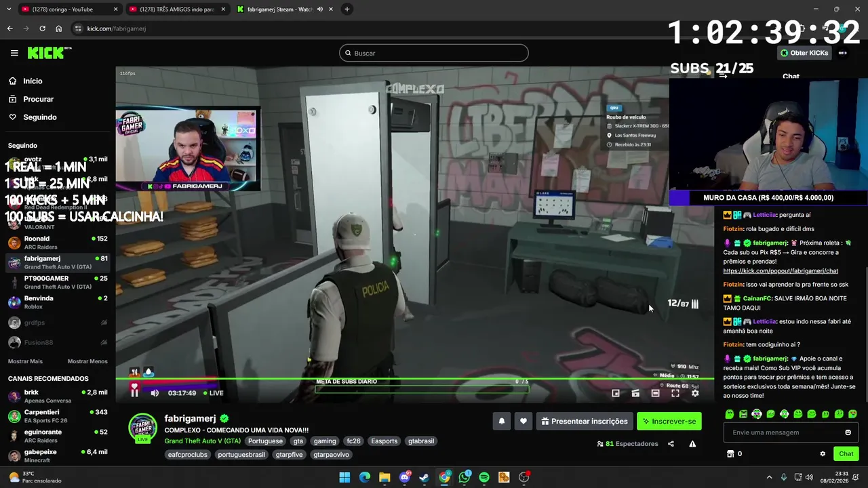This screenshot has height=488, width=868.
Task: Show hidden system tray icons
Action: coord(769,477)
